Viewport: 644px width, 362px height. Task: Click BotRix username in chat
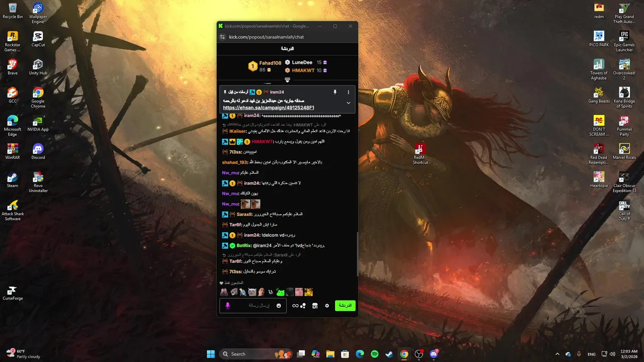coord(244,245)
